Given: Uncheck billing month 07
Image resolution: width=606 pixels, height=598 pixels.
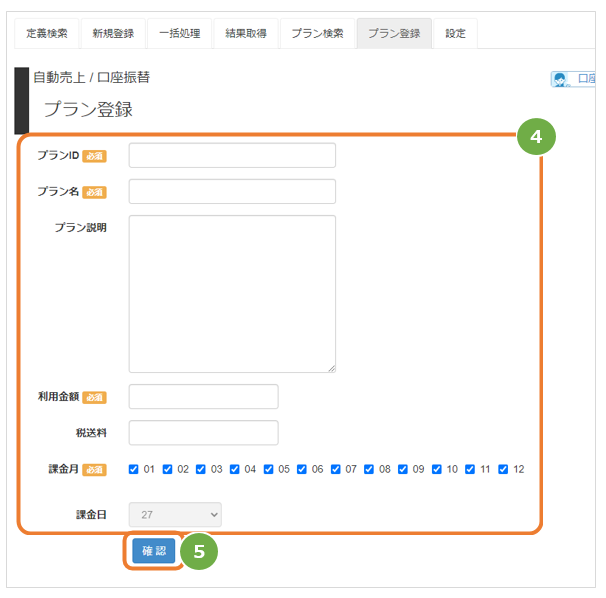Looking at the screenshot, I should [336, 469].
